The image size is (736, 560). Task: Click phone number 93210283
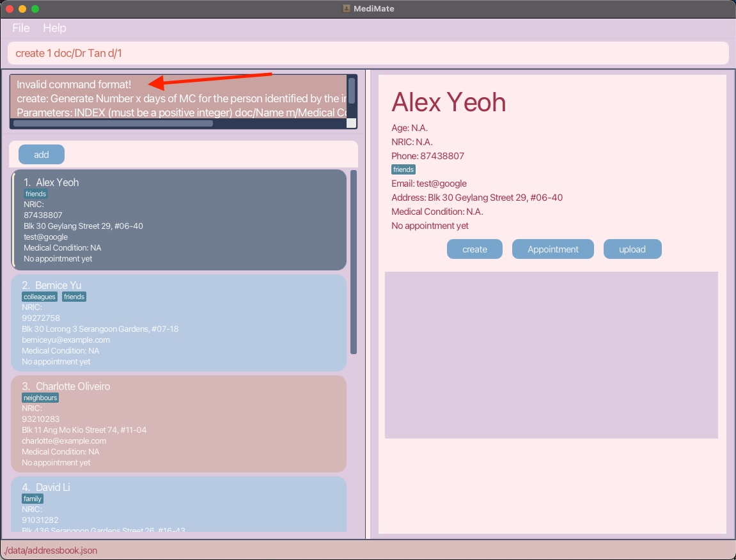point(41,419)
